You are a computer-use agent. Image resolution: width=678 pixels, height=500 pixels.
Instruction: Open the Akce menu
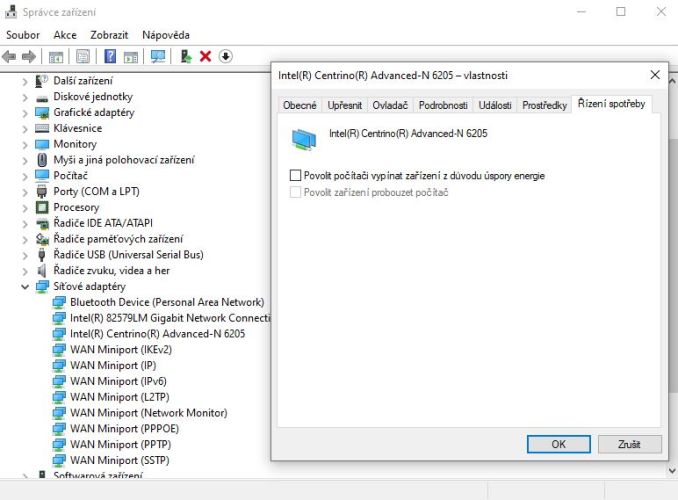pos(65,35)
